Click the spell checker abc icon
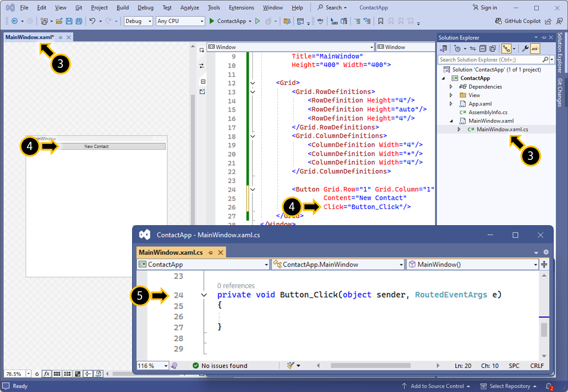 point(320,21)
